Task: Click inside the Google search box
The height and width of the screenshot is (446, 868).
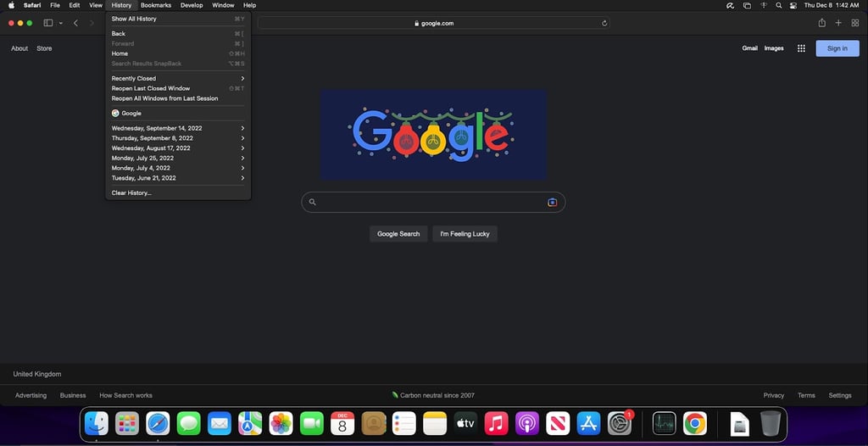Action: [x=433, y=202]
